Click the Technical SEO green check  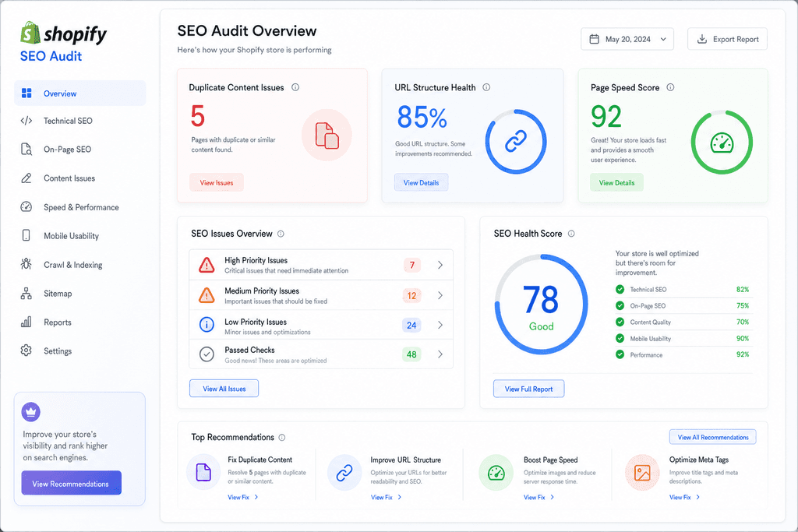tap(620, 290)
